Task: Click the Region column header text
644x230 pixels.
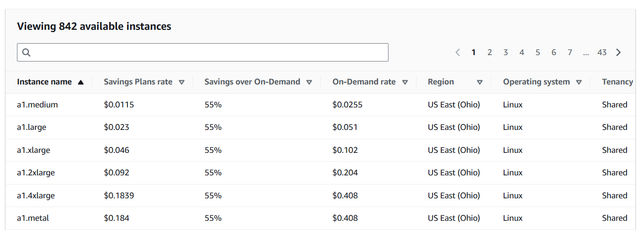Action: (441, 82)
